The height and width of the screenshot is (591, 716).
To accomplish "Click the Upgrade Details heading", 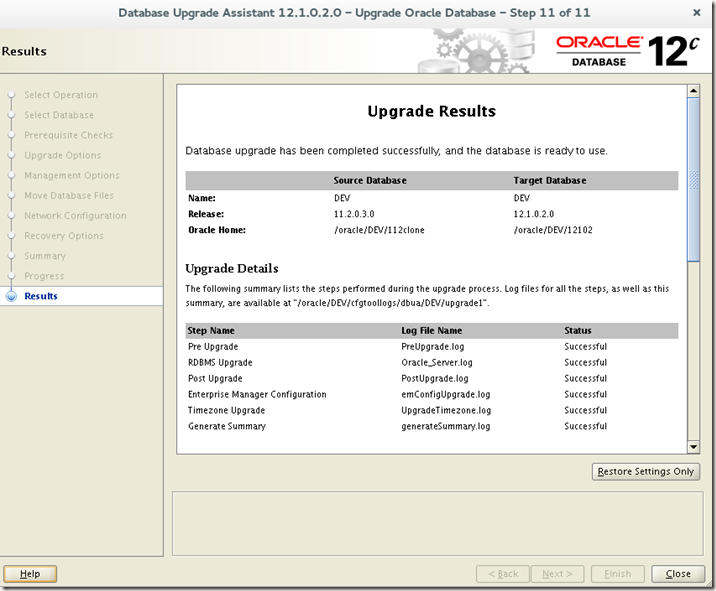I will tap(232, 269).
